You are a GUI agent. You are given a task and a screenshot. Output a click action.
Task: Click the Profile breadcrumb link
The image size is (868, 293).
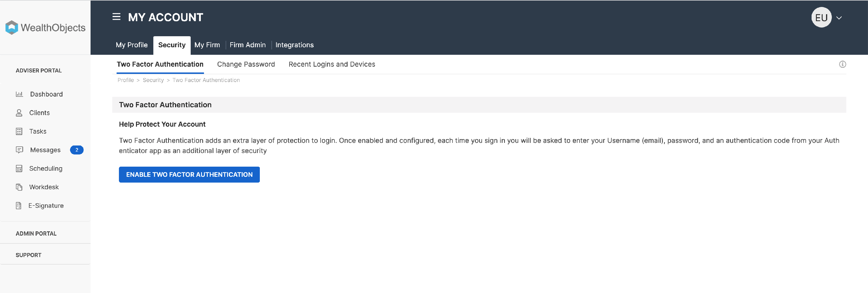(126, 80)
